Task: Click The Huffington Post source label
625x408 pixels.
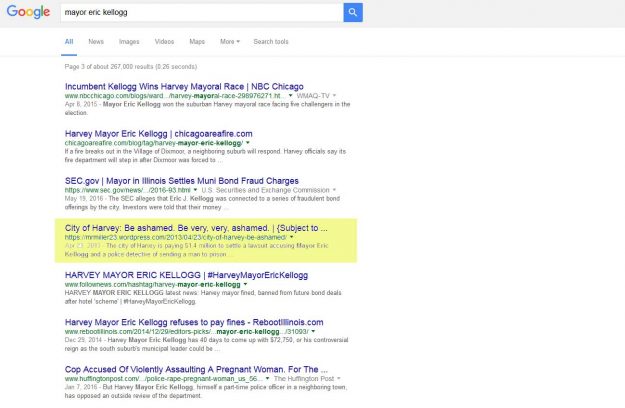Action: 304,379
